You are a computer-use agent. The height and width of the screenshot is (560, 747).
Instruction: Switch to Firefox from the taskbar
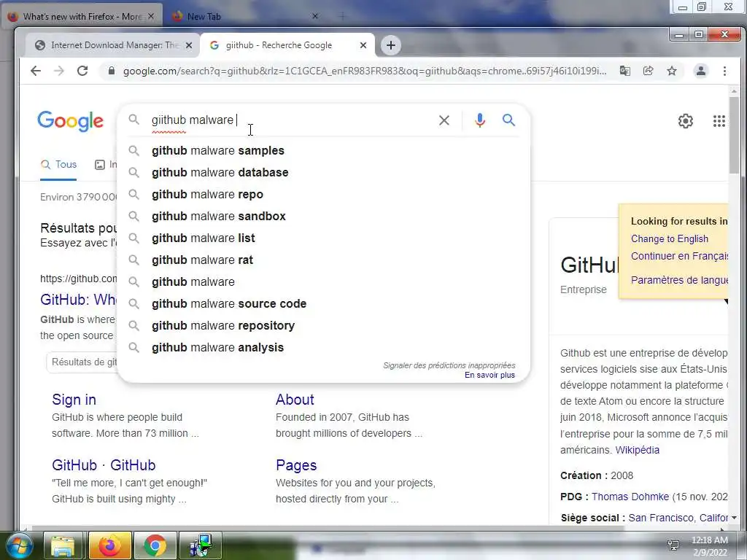pos(109,545)
